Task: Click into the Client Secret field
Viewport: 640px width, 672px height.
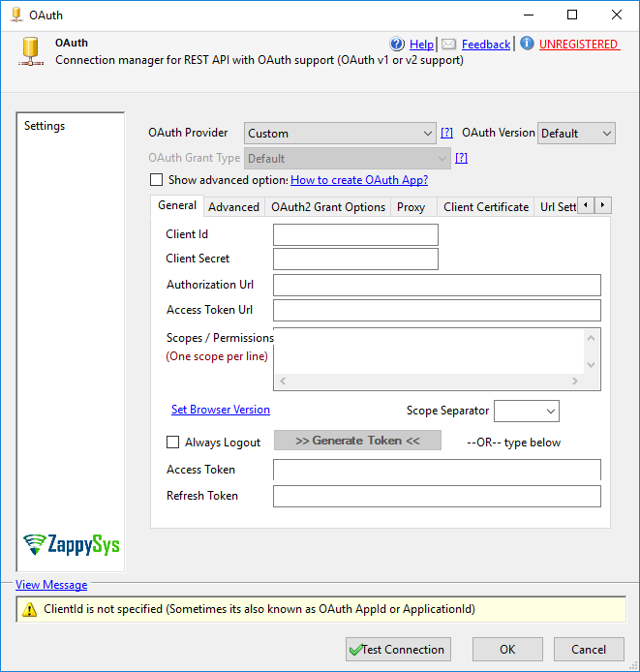Action: click(x=355, y=259)
